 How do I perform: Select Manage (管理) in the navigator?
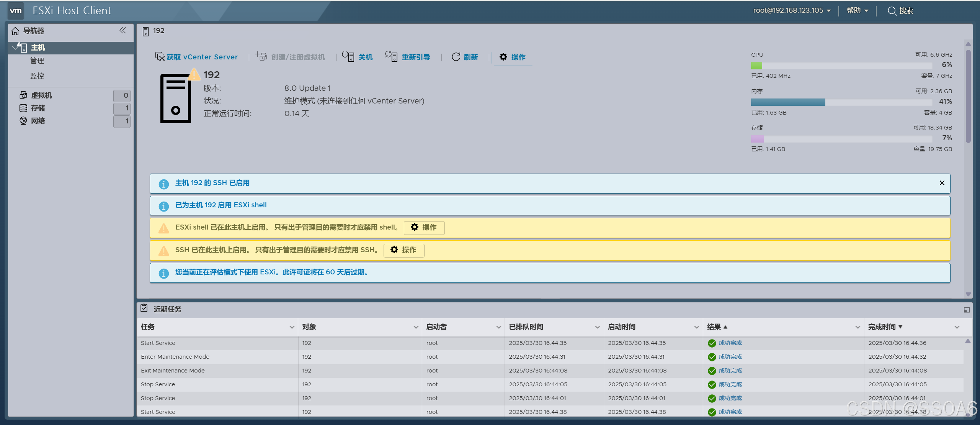point(37,61)
